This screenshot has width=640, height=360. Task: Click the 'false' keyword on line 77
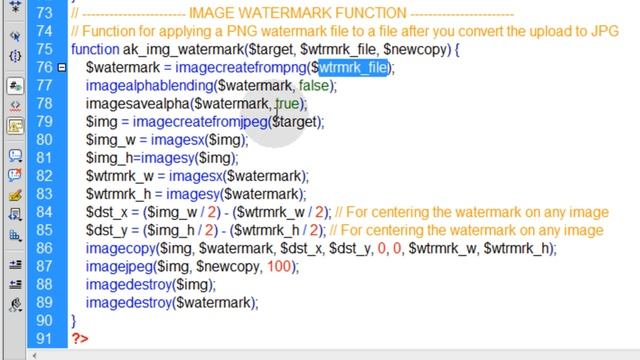pyautogui.click(x=313, y=86)
